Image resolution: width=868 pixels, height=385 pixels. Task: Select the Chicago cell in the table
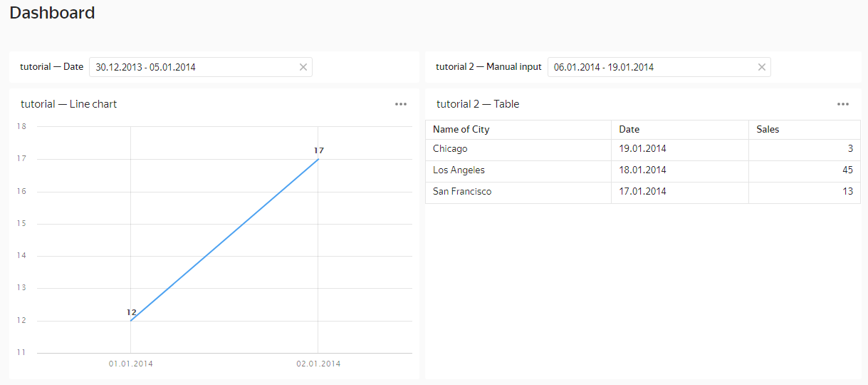(450, 149)
